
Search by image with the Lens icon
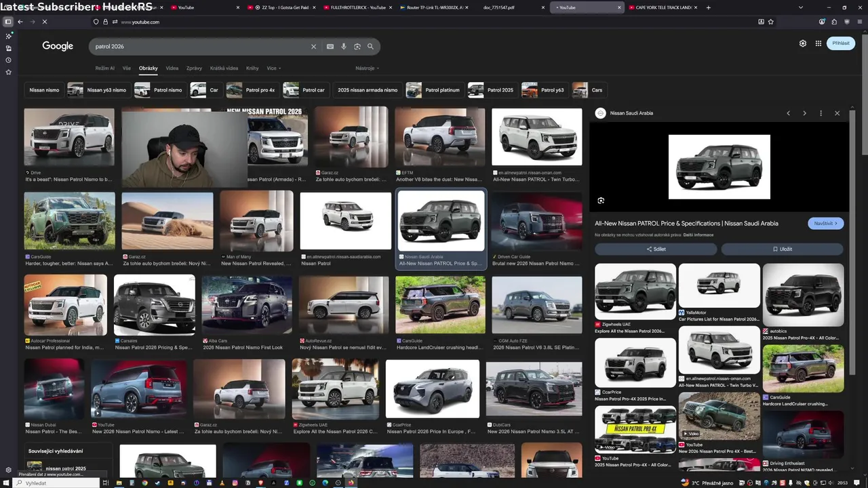click(357, 47)
